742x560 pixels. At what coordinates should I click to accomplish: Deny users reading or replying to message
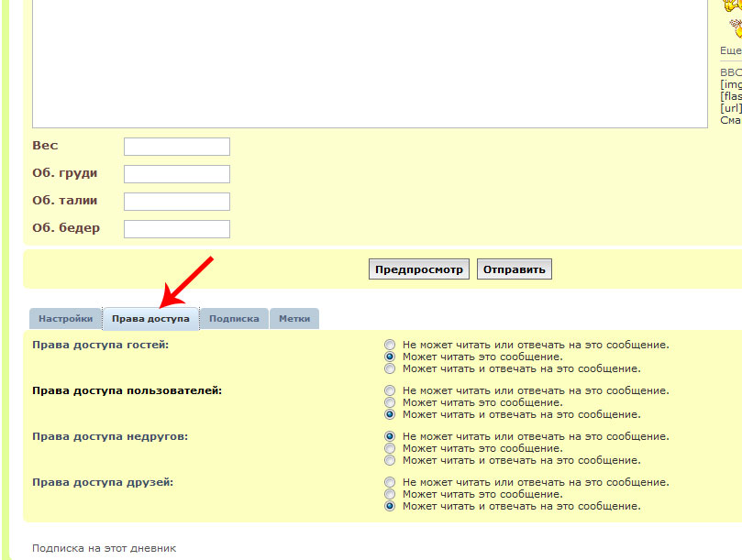(x=390, y=391)
